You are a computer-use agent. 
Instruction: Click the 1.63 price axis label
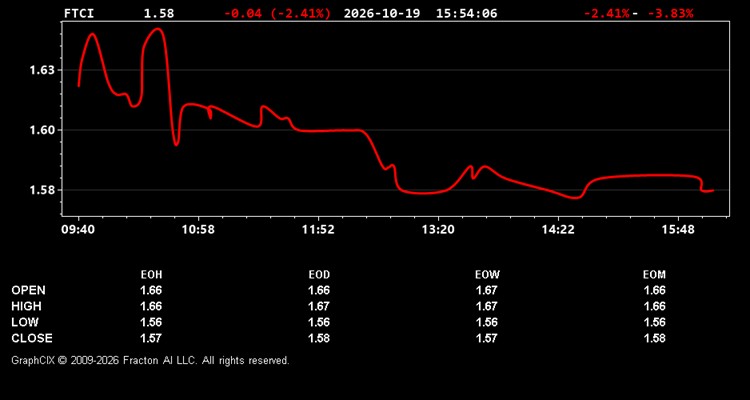(42, 70)
